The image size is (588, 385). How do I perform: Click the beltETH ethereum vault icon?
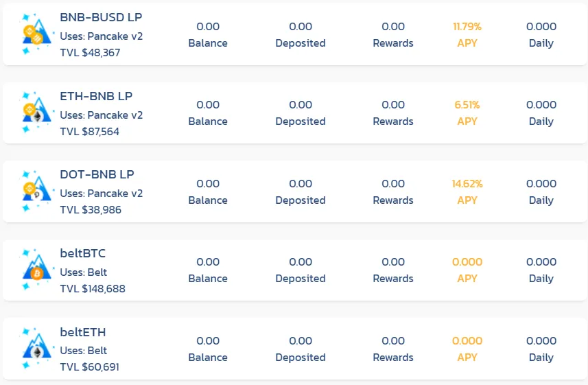(x=37, y=349)
